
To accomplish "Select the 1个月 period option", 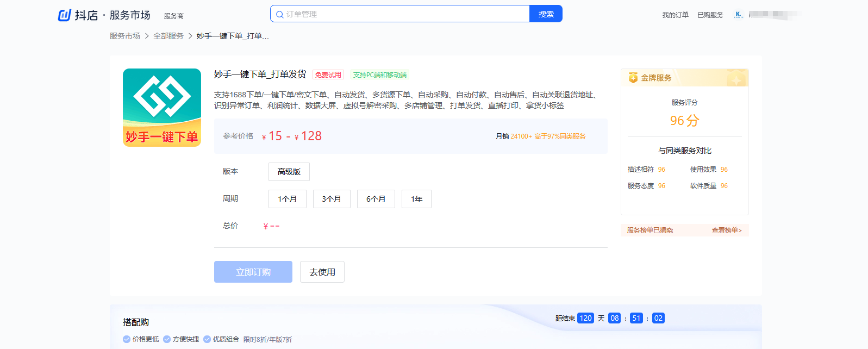I will point(288,199).
